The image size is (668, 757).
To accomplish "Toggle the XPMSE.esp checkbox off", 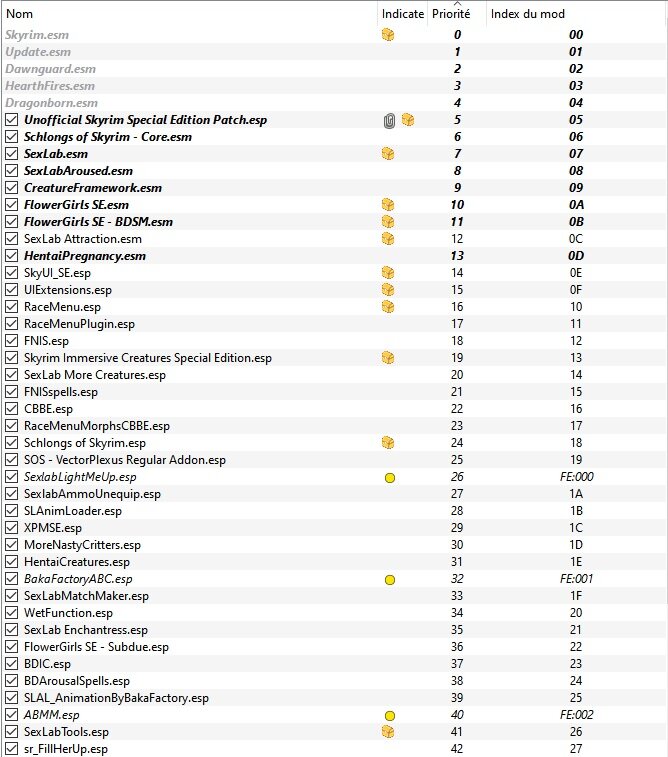I will pos(12,528).
